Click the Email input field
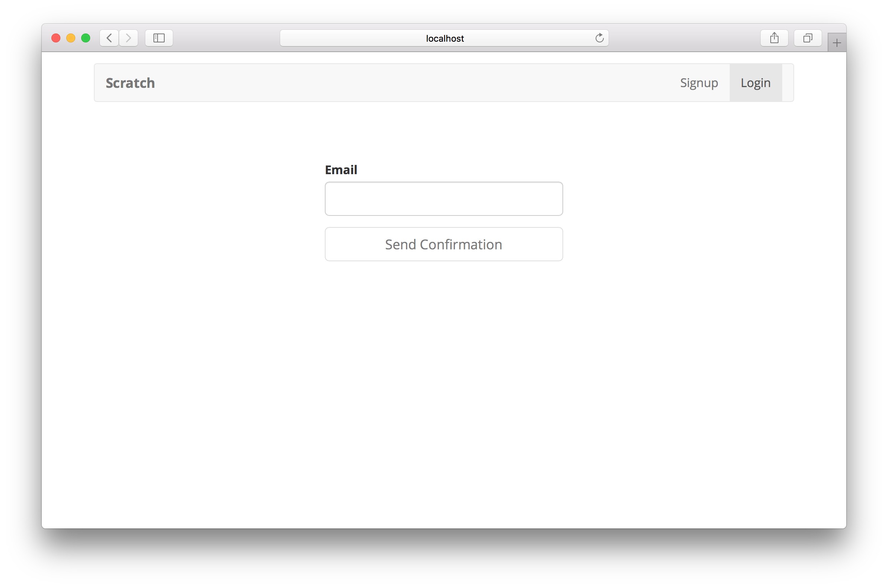 click(443, 198)
